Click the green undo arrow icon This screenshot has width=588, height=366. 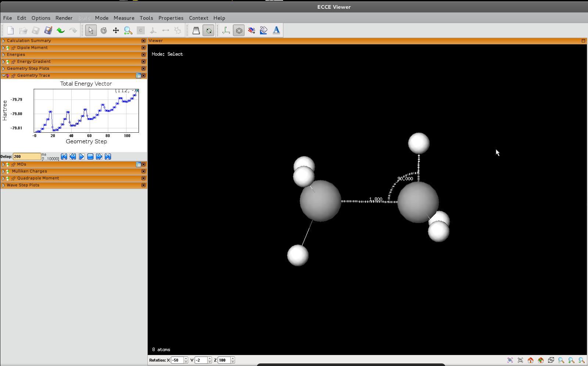click(x=61, y=30)
